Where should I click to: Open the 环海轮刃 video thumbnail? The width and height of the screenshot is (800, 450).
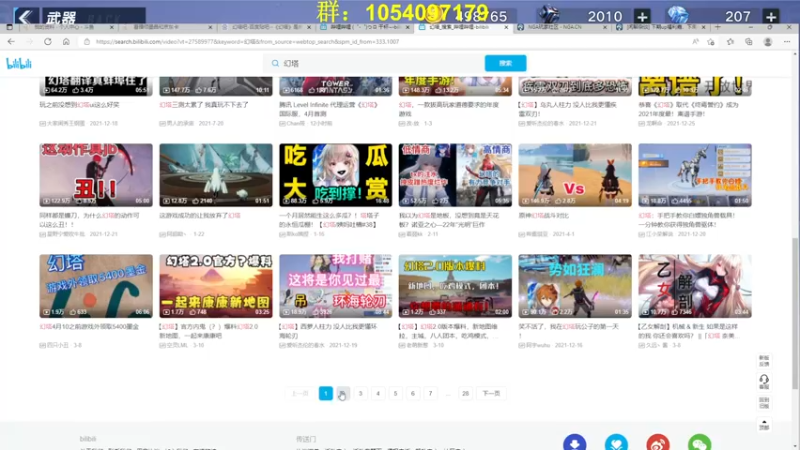coord(335,286)
